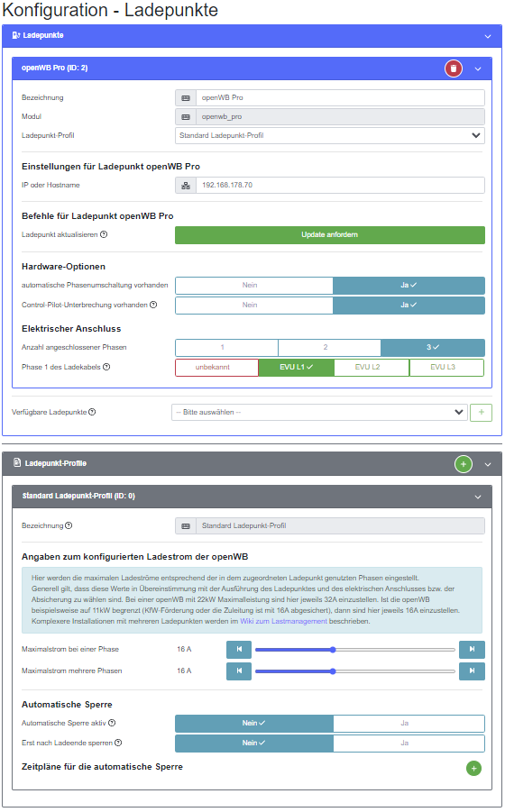505x812 pixels.
Task: Set Erst nach Ladeende sperren to Nein
Action: coord(253,744)
